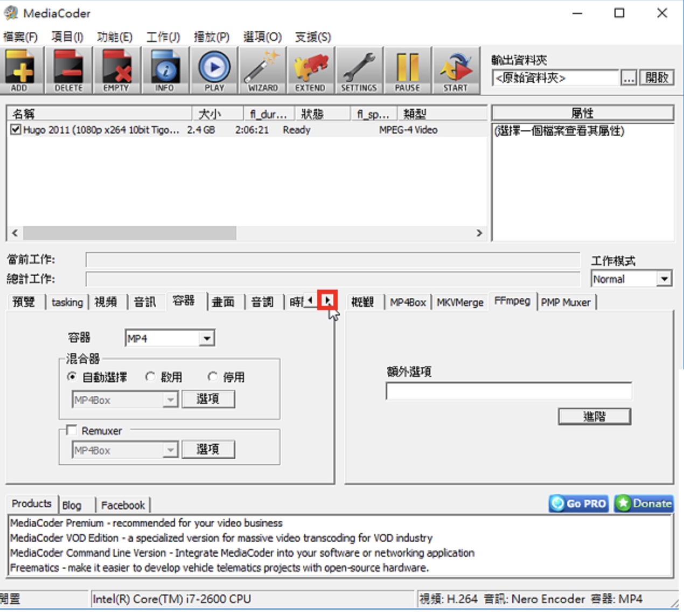This screenshot has height=616, width=684.
Task: Launch the WIZARD toolbar icon
Action: [x=262, y=71]
